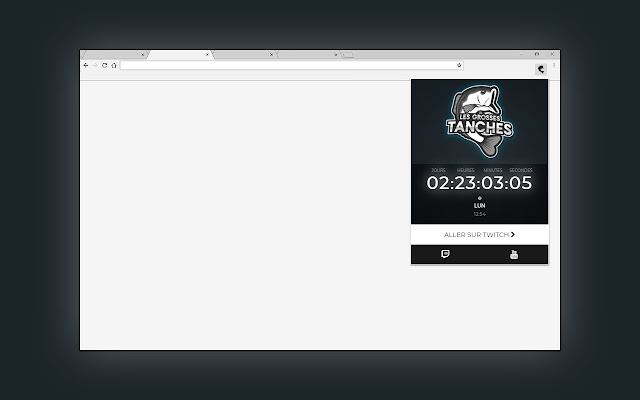Screen dimensions: 640x400
Task: Close the browser window
Action: pyautogui.click(x=552, y=54)
